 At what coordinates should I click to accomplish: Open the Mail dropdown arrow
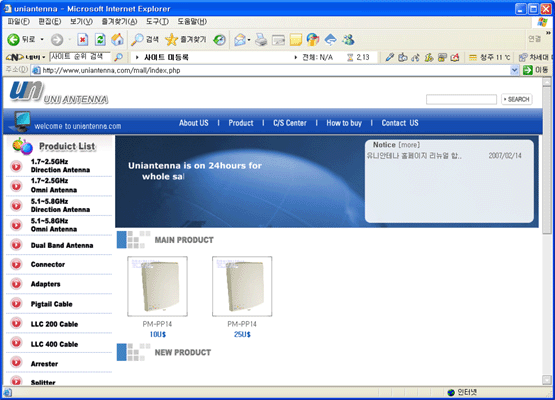pos(249,40)
